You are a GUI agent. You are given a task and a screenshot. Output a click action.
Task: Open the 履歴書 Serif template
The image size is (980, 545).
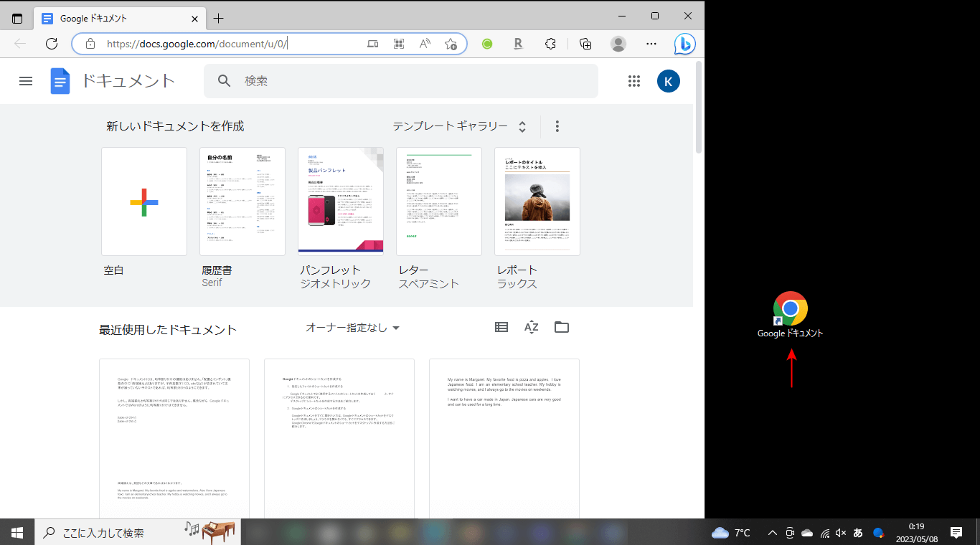click(242, 202)
